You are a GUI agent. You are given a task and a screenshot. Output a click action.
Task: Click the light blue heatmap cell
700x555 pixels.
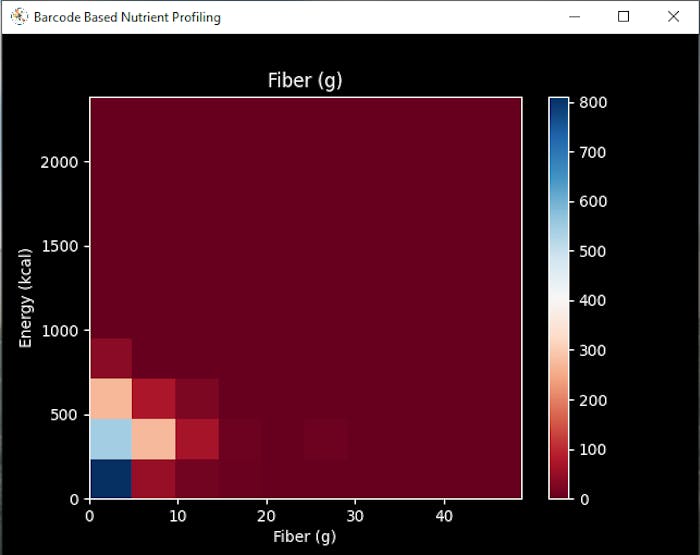111,439
